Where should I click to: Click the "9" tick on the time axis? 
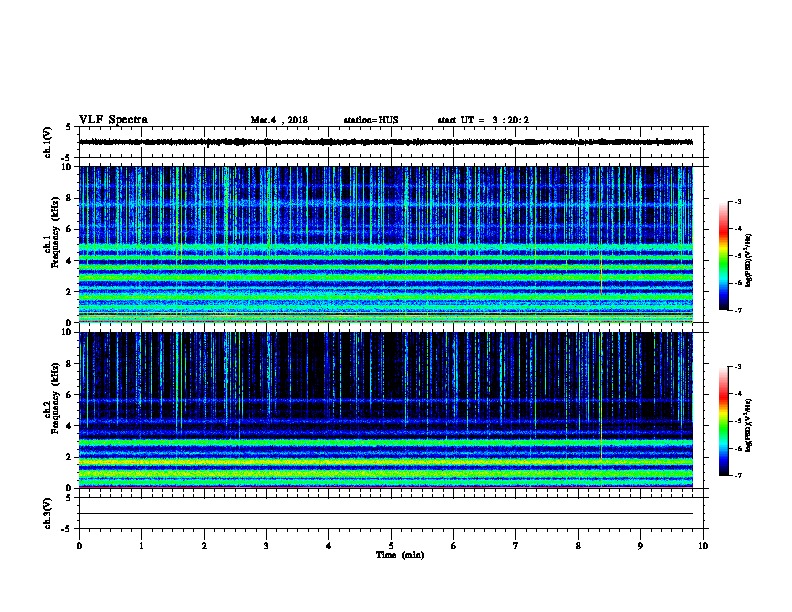(x=640, y=546)
